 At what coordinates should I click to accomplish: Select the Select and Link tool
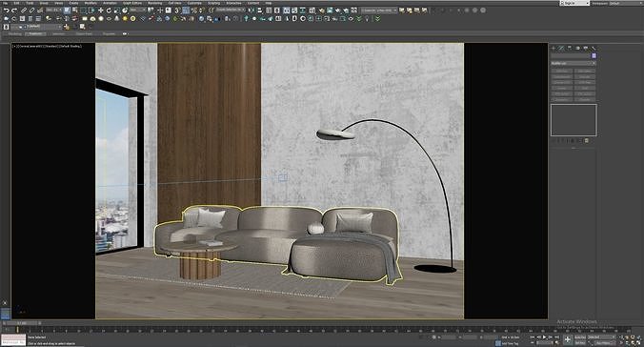coord(24,10)
